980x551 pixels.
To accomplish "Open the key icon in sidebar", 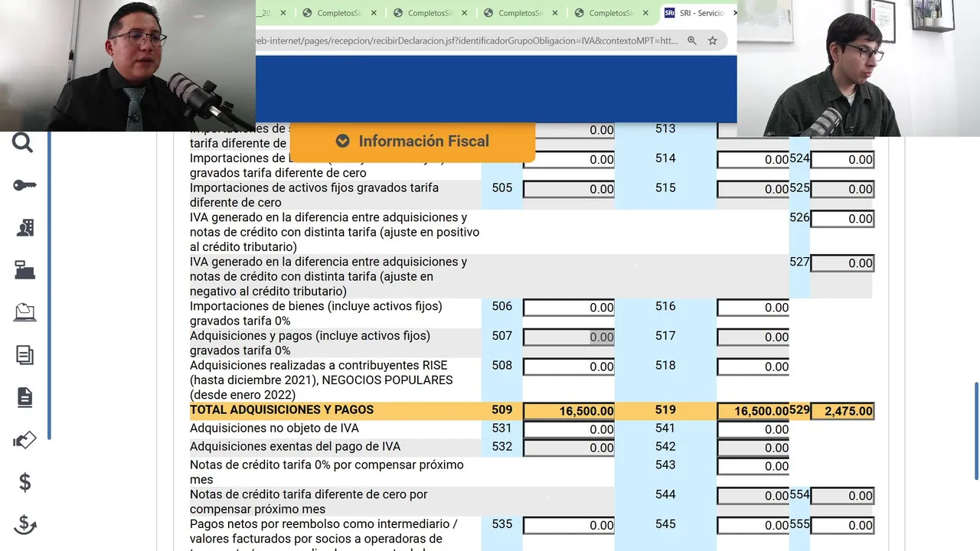I will pos(24,185).
